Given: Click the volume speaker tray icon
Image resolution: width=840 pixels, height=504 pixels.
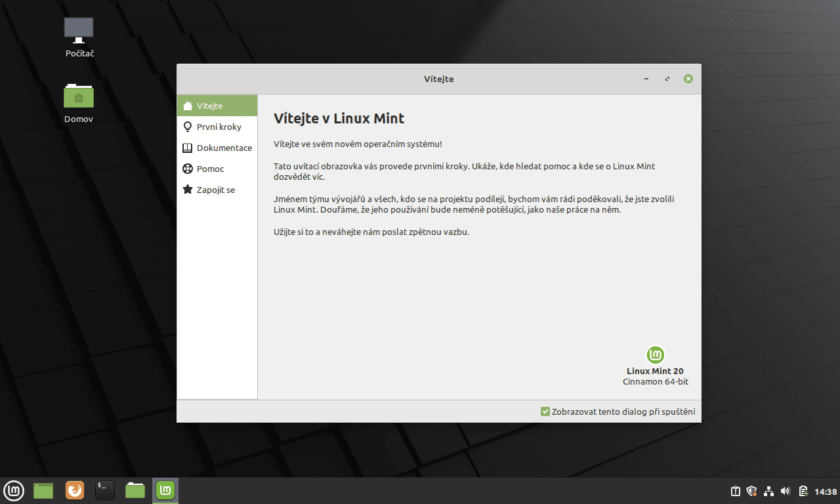Looking at the screenshot, I should pos(785,490).
